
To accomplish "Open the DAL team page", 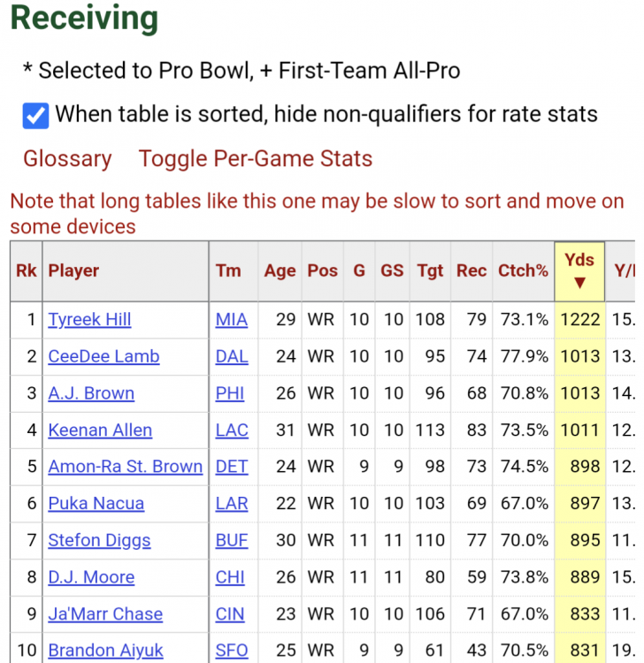I will 231,356.
